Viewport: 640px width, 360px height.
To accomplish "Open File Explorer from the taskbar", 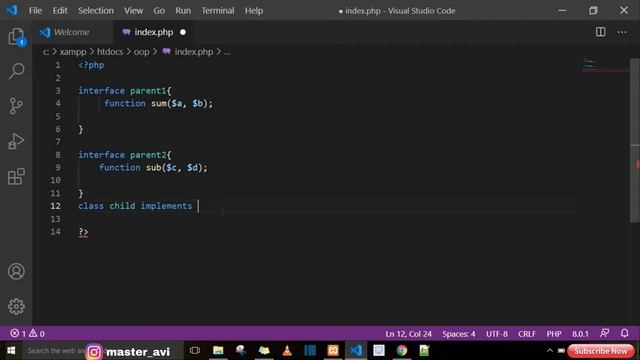I will [x=218, y=350].
